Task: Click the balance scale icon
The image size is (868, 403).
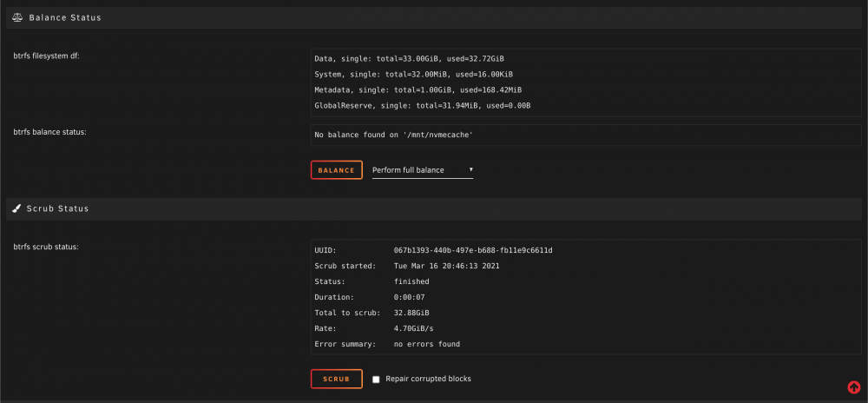Action: point(17,17)
